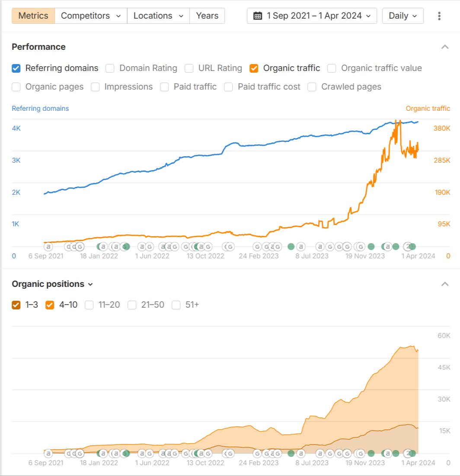Image resolution: width=460 pixels, height=476 pixels.
Task: Click the Organic traffic axis label
Action: point(428,109)
